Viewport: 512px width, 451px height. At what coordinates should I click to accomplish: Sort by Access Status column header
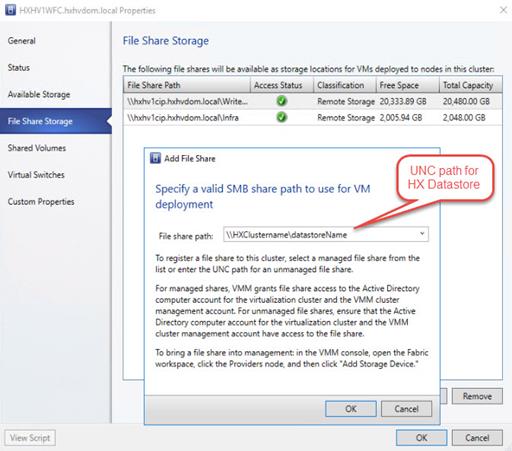coord(282,85)
